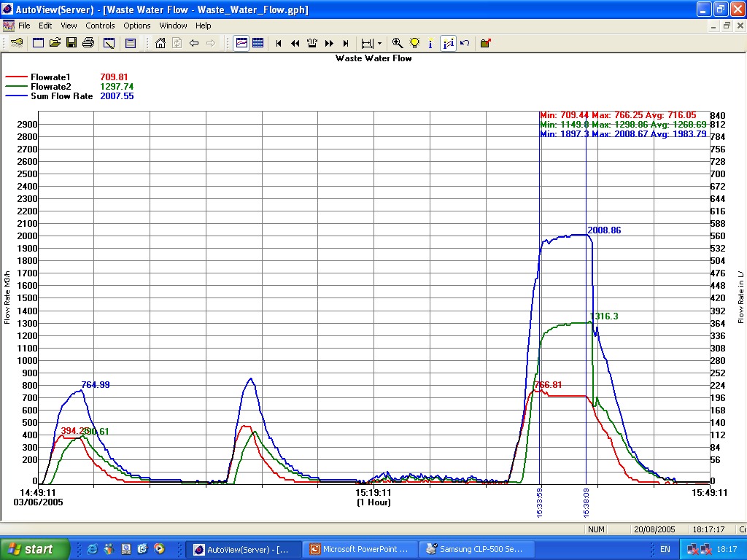Open the Controls menu
747x560 pixels.
pyautogui.click(x=100, y=26)
